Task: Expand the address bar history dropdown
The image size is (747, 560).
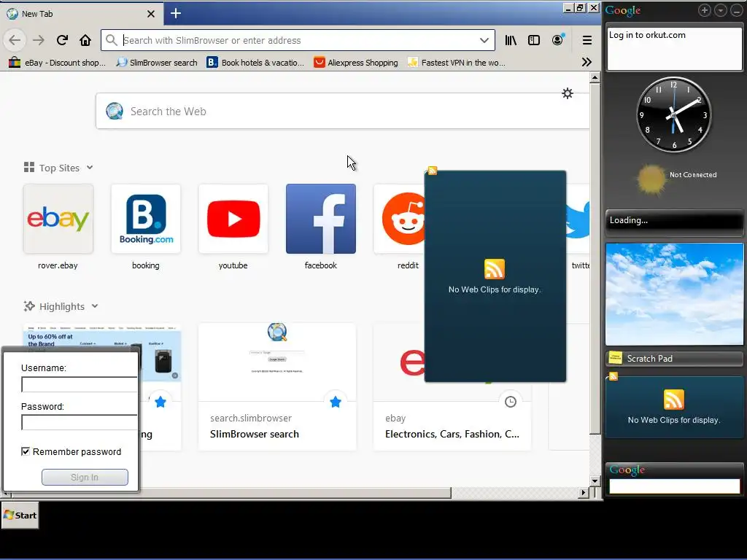Action: (x=484, y=41)
